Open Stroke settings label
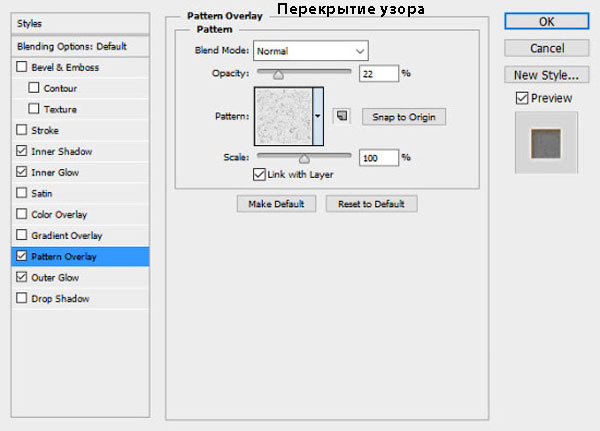Viewport: 600px width, 431px height. 45,131
